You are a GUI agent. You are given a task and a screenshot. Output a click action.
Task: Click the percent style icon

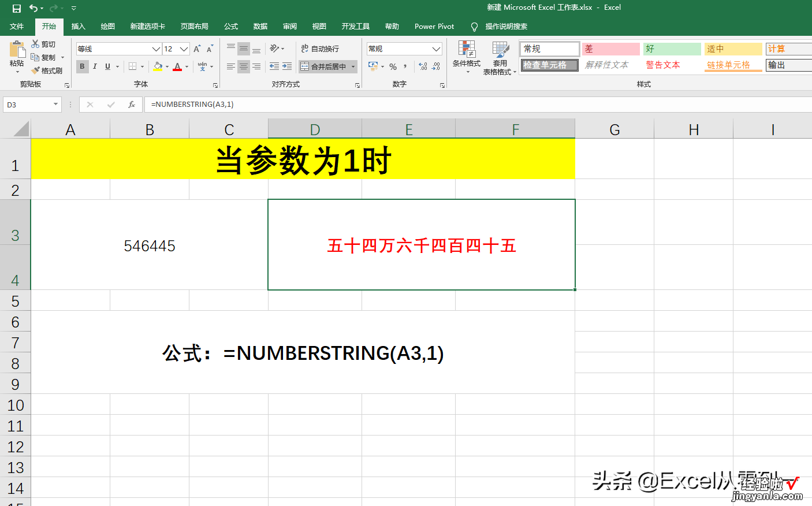pyautogui.click(x=393, y=66)
